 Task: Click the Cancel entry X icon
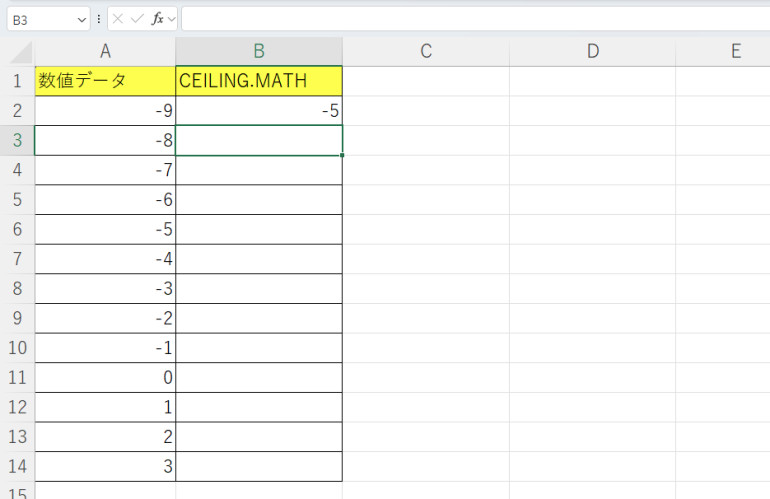click(x=118, y=19)
